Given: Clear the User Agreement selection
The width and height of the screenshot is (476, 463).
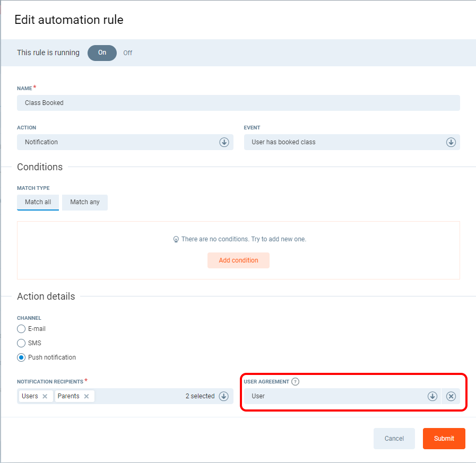Looking at the screenshot, I should pos(451,396).
